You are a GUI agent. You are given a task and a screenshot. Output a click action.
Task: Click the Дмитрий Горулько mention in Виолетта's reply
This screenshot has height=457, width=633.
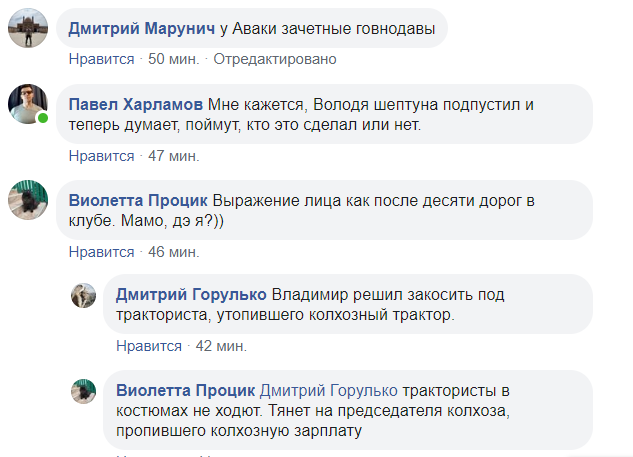328,391
